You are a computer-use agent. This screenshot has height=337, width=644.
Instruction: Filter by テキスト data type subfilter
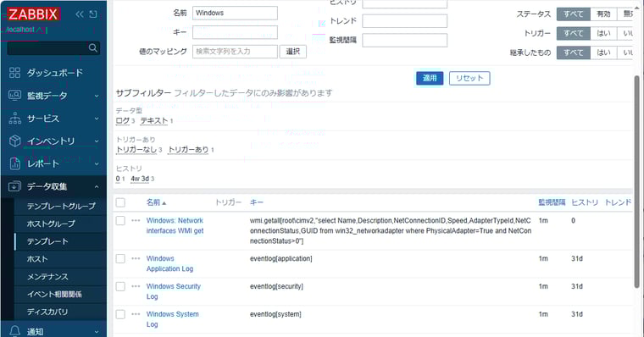coord(154,121)
